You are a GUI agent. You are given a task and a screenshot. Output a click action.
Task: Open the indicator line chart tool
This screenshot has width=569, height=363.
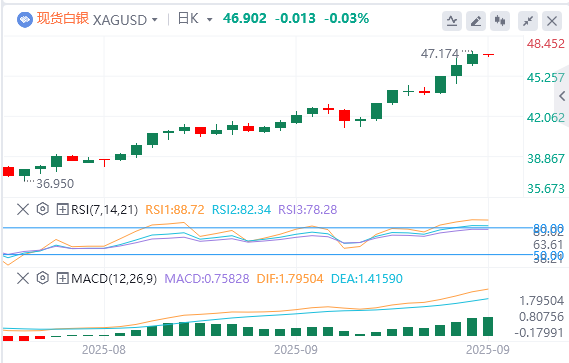click(452, 21)
